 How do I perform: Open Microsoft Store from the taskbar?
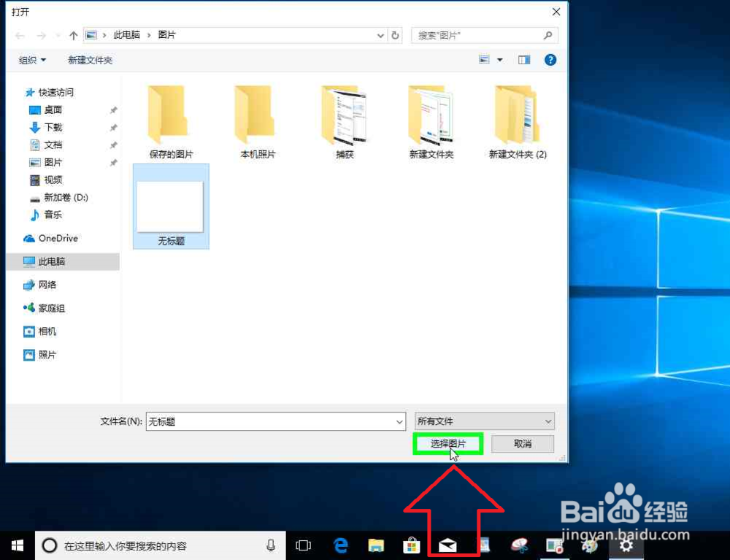pyautogui.click(x=412, y=545)
